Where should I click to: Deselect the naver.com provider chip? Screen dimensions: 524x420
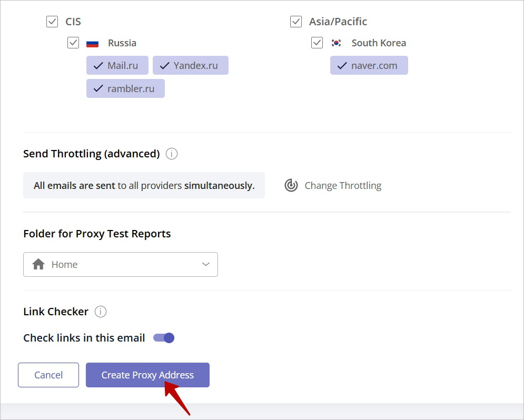point(369,65)
